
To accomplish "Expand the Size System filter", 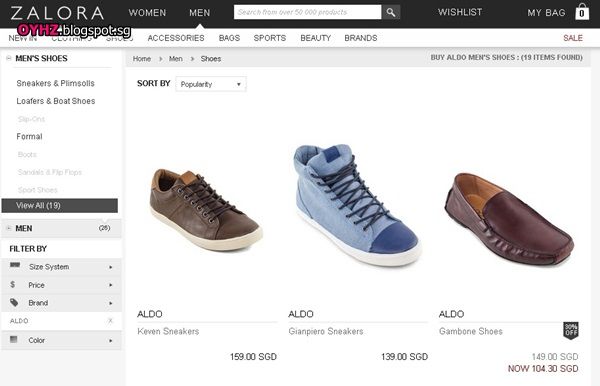I will click(61, 267).
